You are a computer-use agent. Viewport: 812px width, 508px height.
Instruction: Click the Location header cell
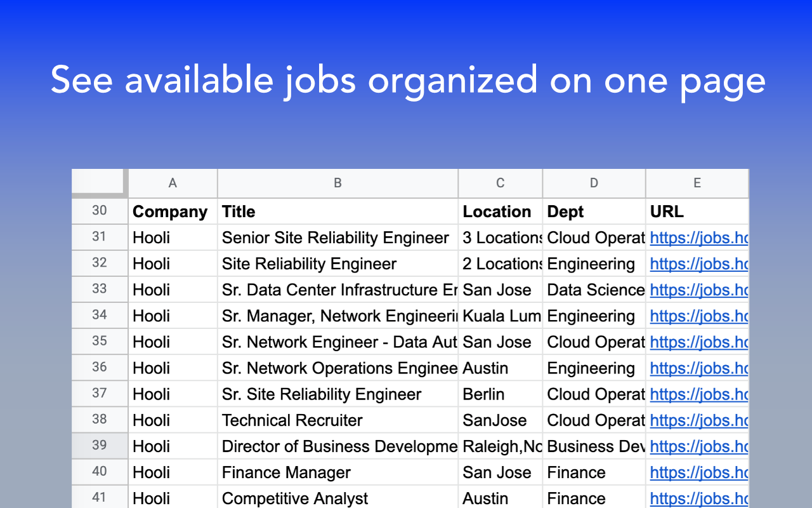[x=501, y=211]
